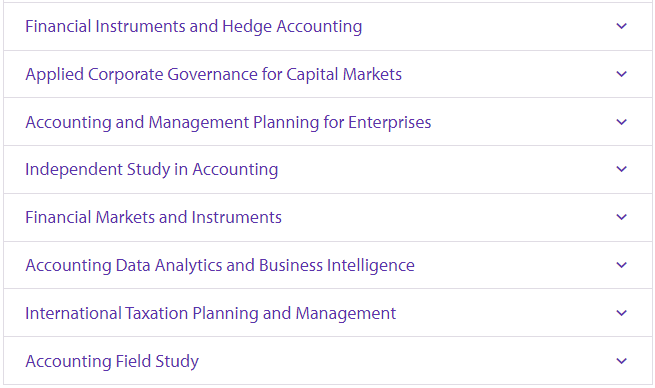Screen dimensions: 655x388
Task: Open Financial Instruments and Hedge Accounting title
Action: point(193,27)
